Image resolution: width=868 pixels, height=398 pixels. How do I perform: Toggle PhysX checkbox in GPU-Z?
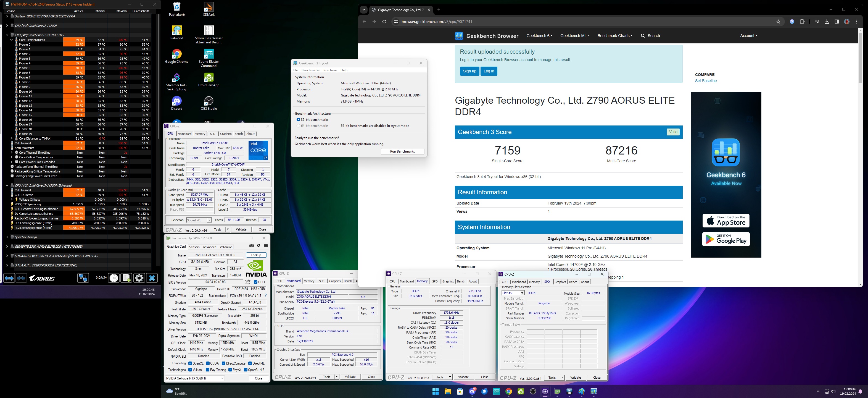click(230, 370)
